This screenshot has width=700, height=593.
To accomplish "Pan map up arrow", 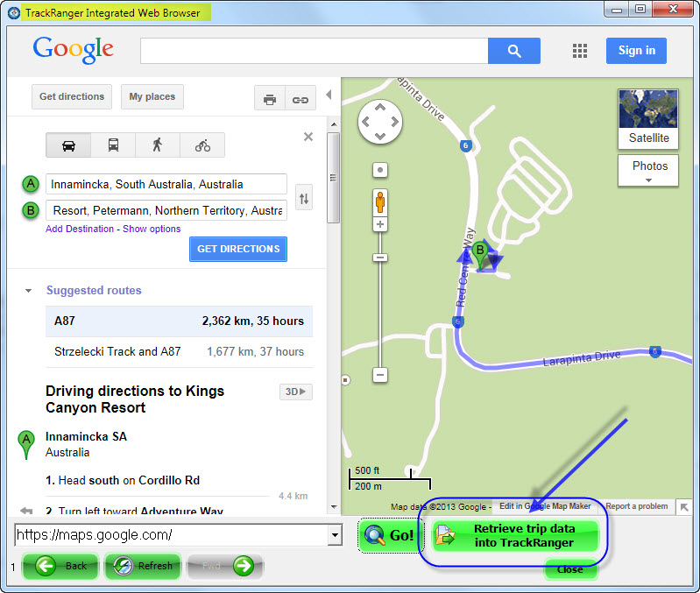I will pyautogui.click(x=380, y=107).
